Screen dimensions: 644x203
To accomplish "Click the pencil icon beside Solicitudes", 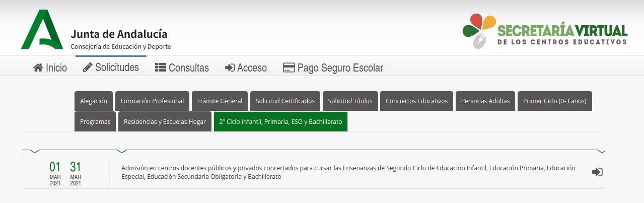I will pyautogui.click(x=88, y=67).
